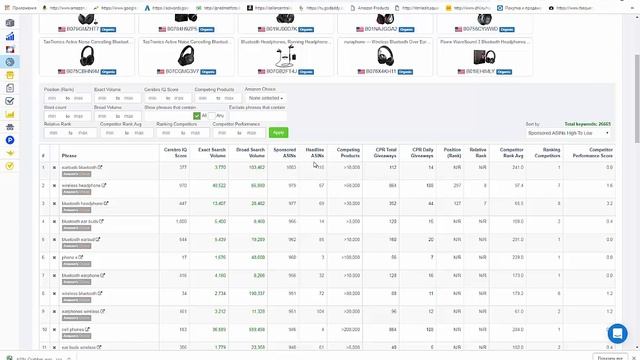Check the 'Any' phrases checkbox

(211, 116)
